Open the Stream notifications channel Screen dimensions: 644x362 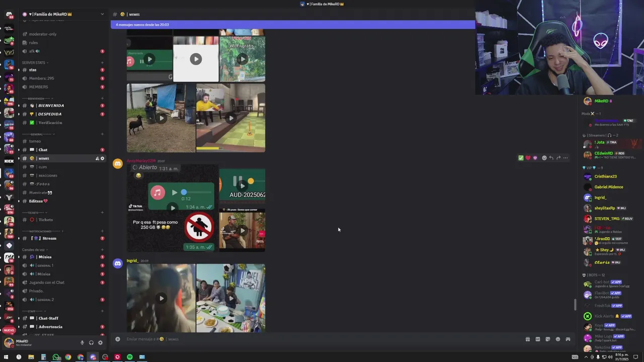coord(62,238)
